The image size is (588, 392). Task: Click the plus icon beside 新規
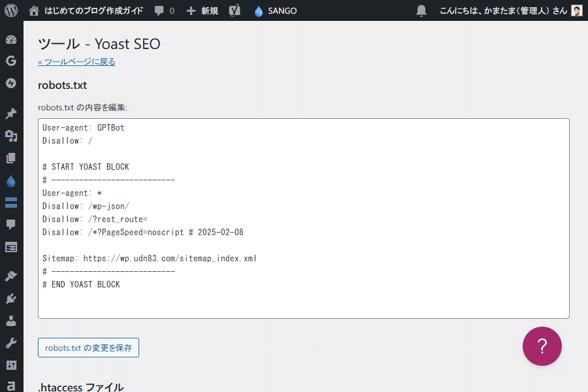pyautogui.click(x=191, y=10)
